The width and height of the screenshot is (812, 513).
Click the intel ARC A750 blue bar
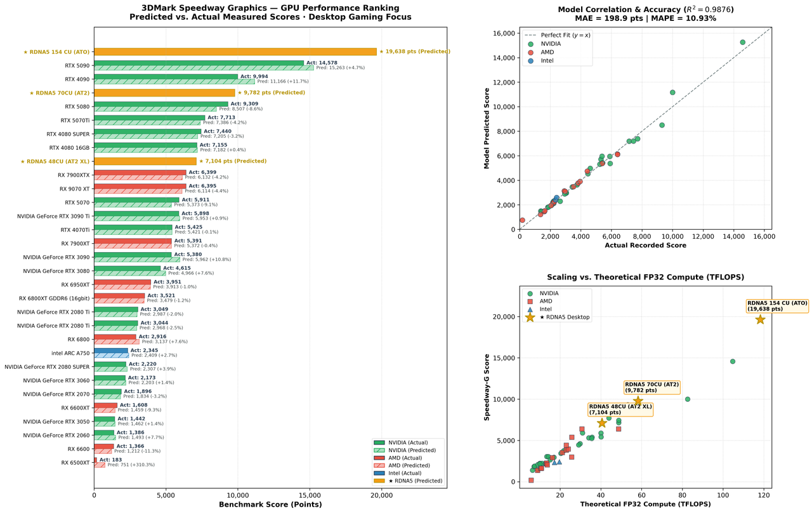[111, 350]
